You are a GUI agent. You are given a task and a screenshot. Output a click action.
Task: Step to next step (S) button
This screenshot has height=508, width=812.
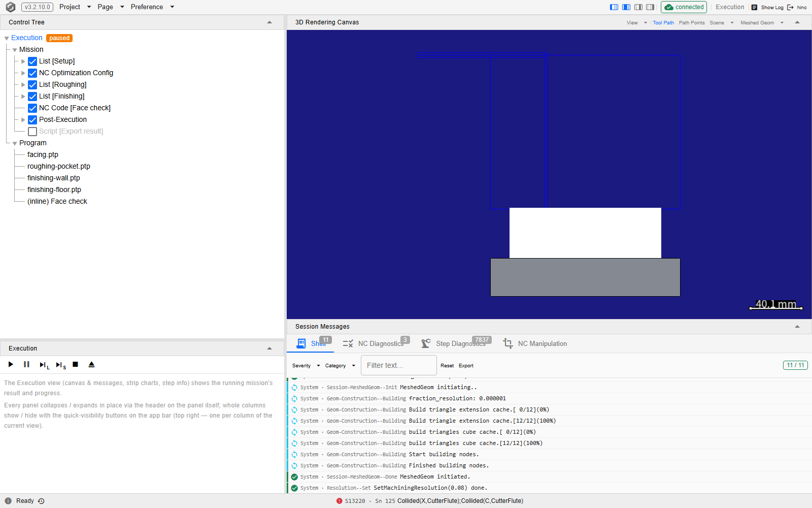point(61,365)
